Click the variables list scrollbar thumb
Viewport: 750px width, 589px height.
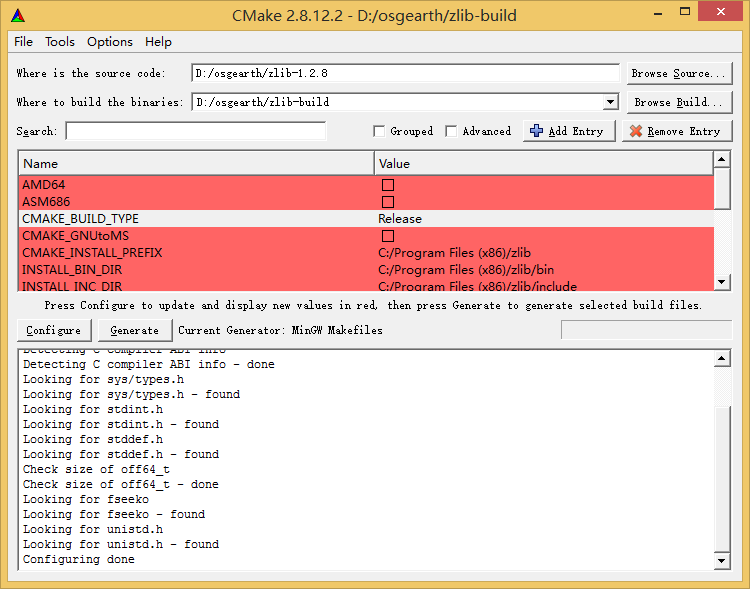tap(722, 188)
